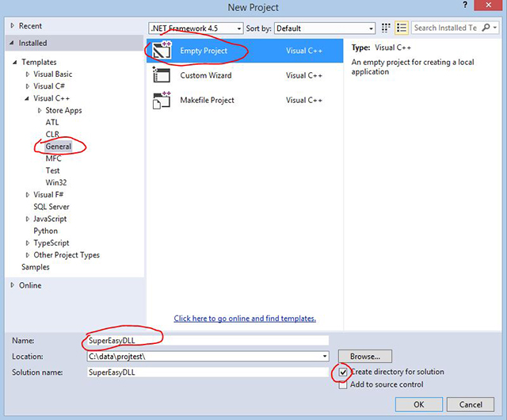This screenshot has width=507, height=420.
Task: Open the help question mark
Action: pyautogui.click(x=465, y=6)
